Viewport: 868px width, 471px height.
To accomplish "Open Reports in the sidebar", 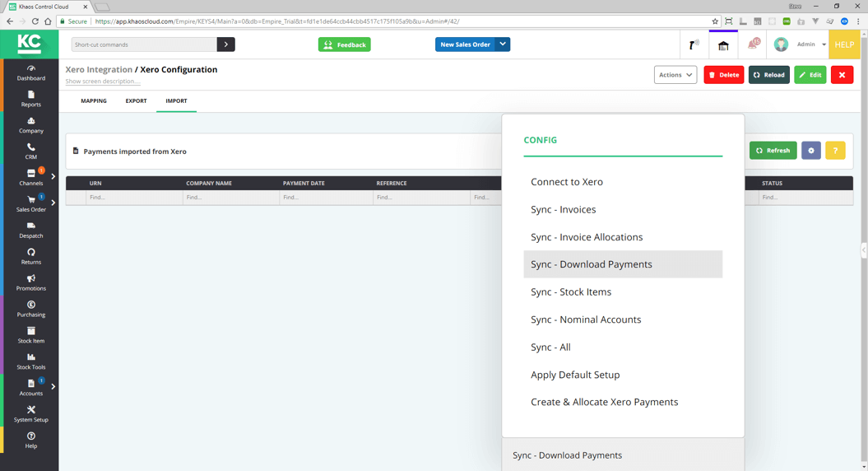I will (31, 99).
